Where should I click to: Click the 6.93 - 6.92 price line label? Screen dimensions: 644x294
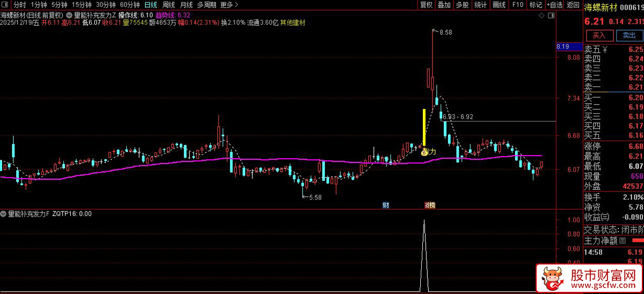click(x=458, y=116)
